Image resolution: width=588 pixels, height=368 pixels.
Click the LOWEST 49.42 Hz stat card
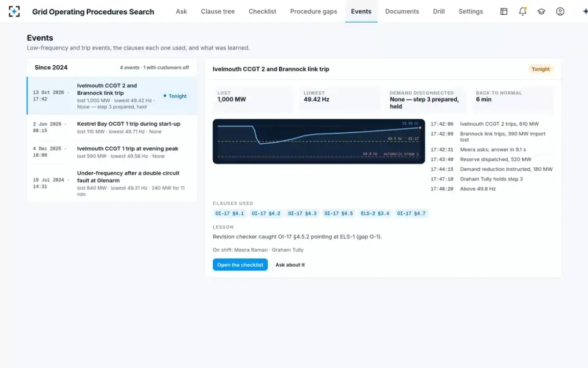[340, 100]
